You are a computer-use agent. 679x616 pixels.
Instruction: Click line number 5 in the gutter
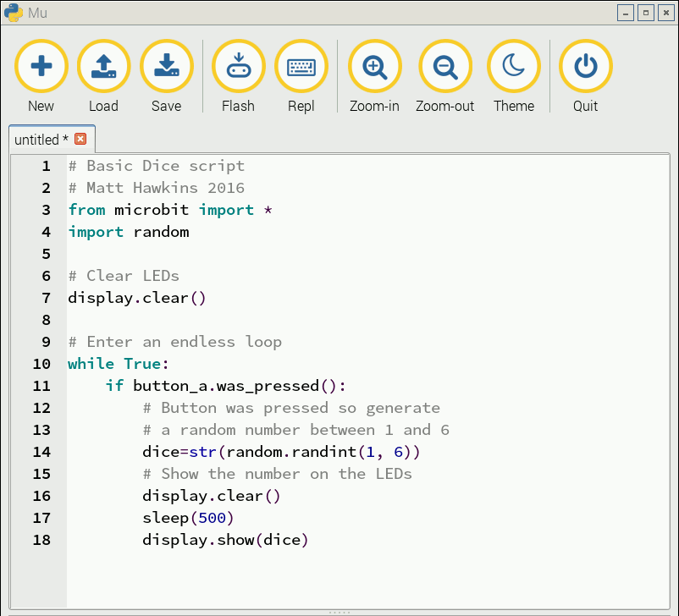pos(46,254)
